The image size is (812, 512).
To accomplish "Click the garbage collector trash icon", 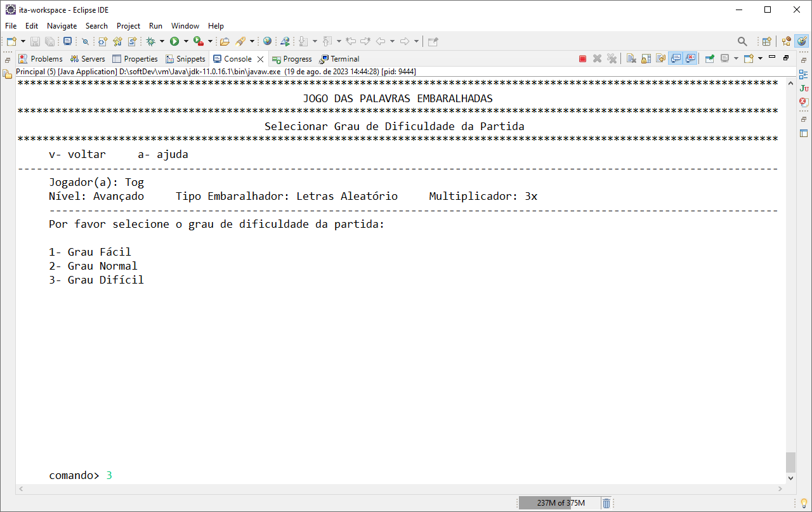I will coord(606,503).
